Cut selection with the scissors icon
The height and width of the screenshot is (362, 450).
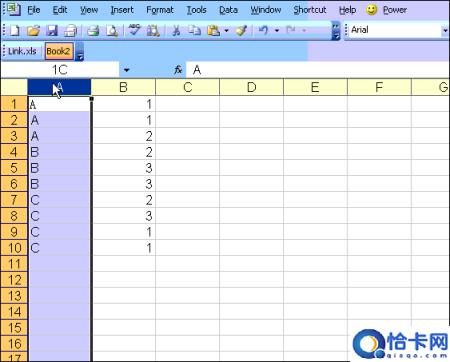coord(176,31)
